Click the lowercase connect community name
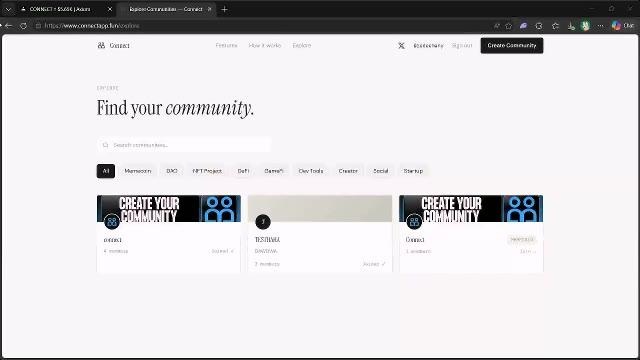The height and width of the screenshot is (360, 640). [113, 240]
